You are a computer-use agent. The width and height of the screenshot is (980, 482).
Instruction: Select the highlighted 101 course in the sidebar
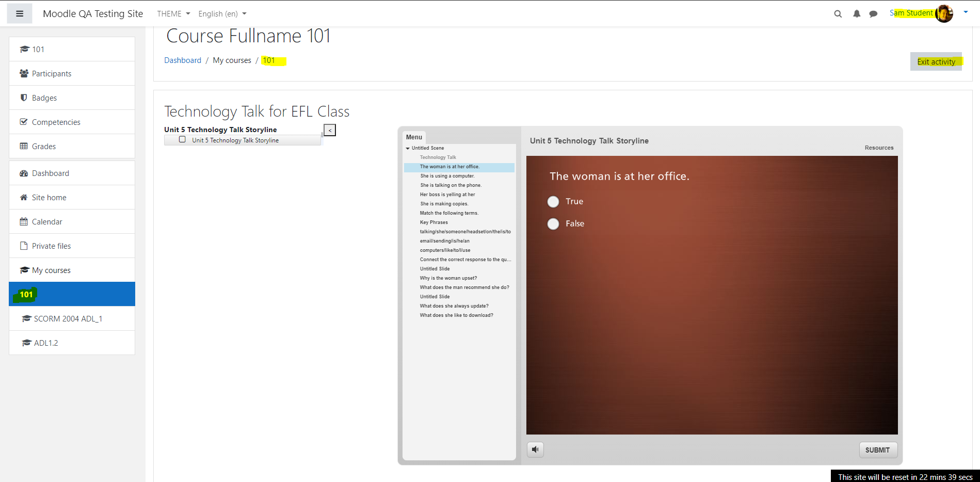(x=72, y=294)
